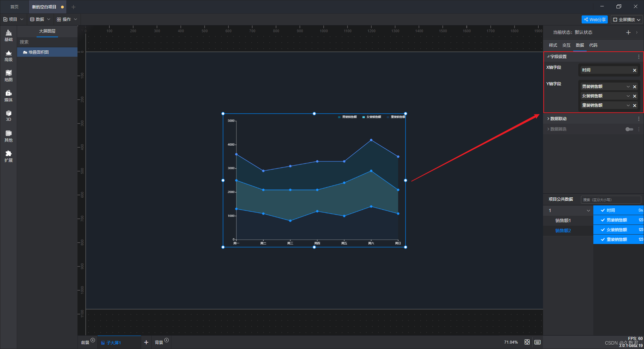Viewport: 644px width, 349px height.
Task: Toggle 童装销售额 series in chart legend
Action: [396, 117]
